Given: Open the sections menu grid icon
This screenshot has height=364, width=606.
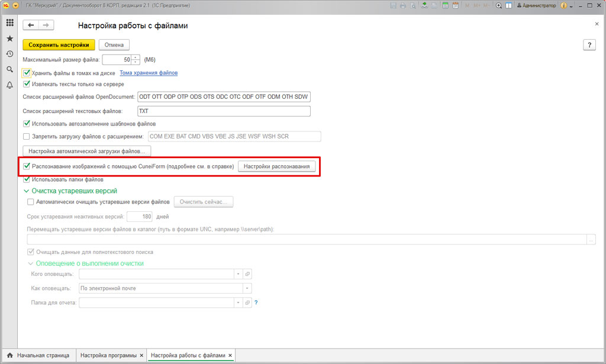Looking at the screenshot, I should point(9,23).
